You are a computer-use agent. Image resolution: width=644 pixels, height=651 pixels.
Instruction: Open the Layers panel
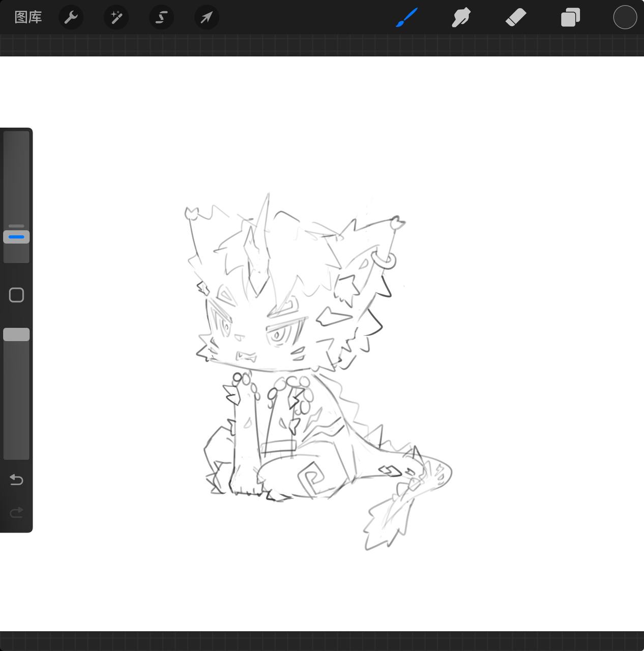point(570,18)
